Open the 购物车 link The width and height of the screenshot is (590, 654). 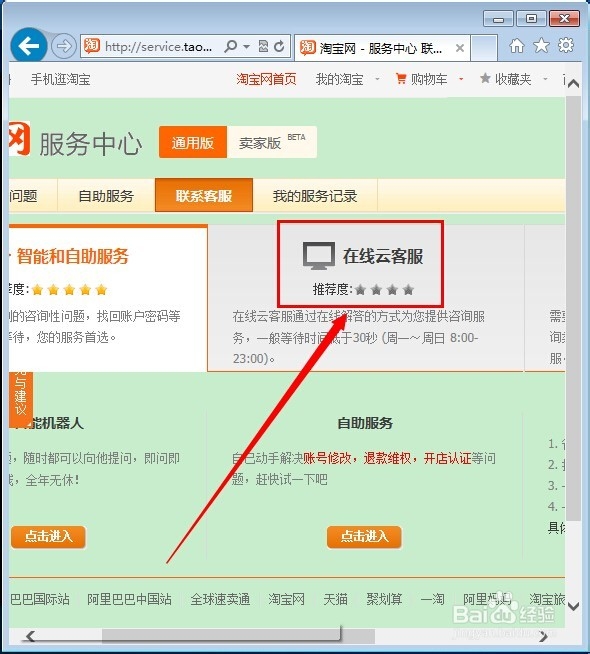[429, 79]
